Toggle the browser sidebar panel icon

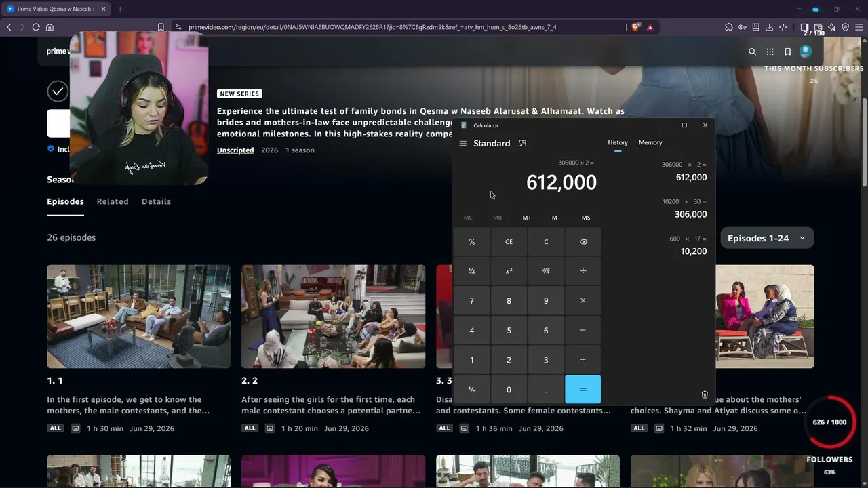coord(805,27)
